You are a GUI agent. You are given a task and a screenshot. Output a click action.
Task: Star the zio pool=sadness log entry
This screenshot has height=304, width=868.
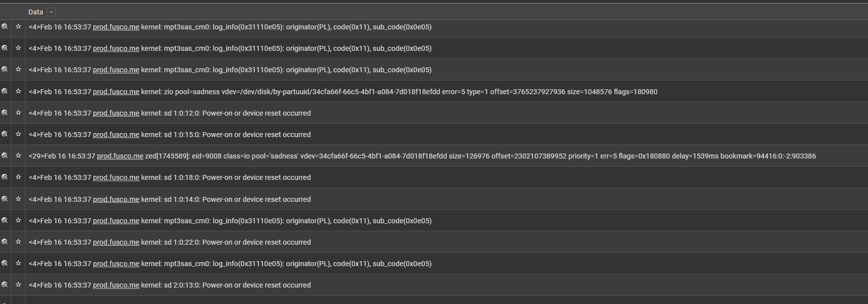point(18,91)
